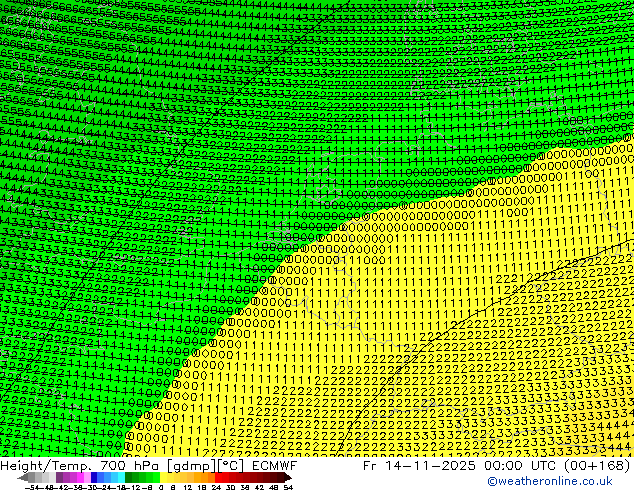Click the right dark maroon arrow end of legend

click(287, 478)
